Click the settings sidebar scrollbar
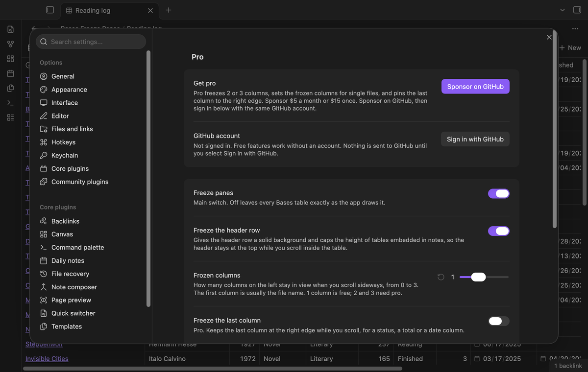Screen dimensions: 588x372 [148, 179]
